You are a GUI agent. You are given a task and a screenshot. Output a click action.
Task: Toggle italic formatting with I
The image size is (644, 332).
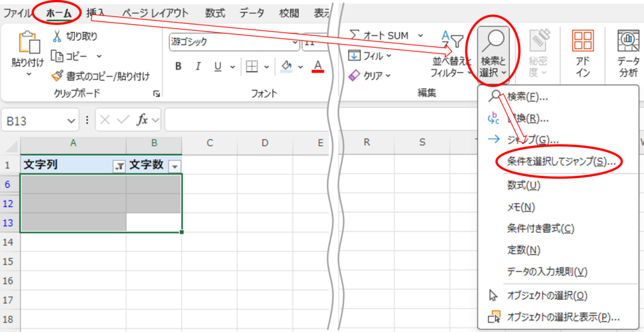pyautogui.click(x=198, y=66)
